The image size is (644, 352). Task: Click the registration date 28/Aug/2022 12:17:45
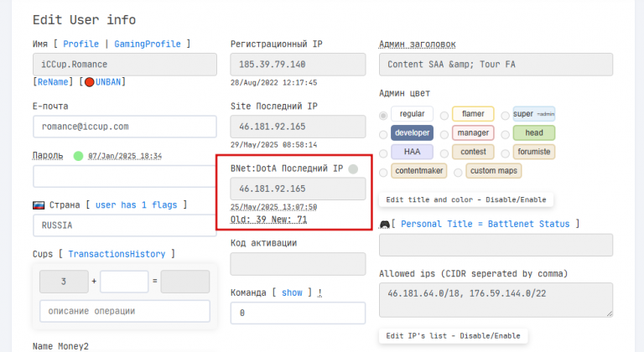(x=274, y=83)
